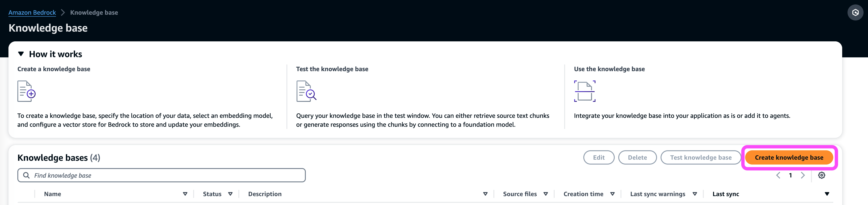Go to next page of knowledge bases
Image resolution: width=868 pixels, height=205 pixels.
(x=803, y=175)
